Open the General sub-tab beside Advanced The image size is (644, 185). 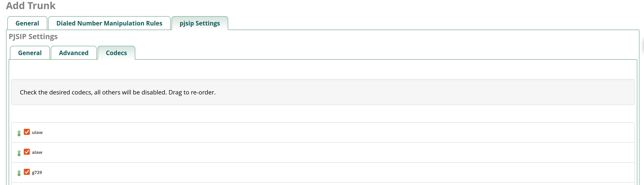30,53
